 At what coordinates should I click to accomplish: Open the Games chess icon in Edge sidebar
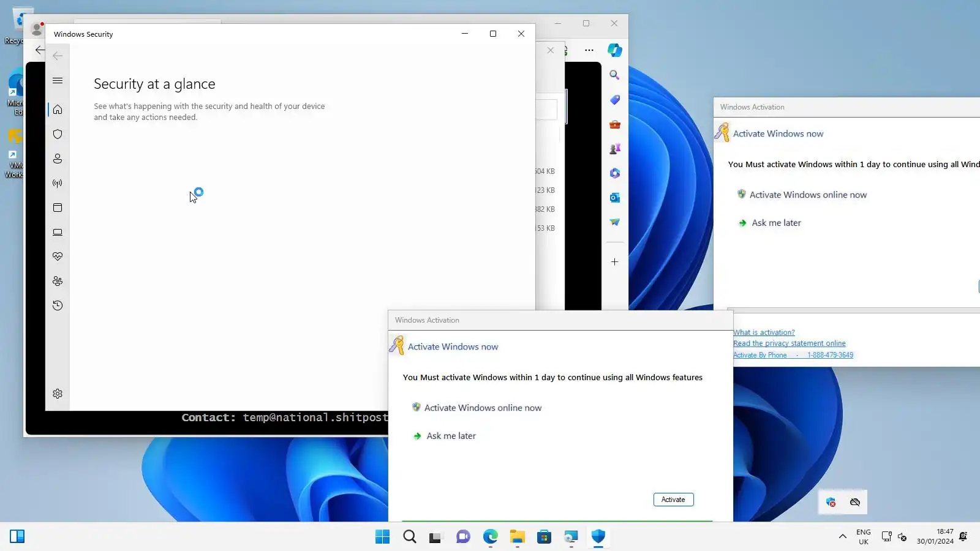click(x=614, y=149)
